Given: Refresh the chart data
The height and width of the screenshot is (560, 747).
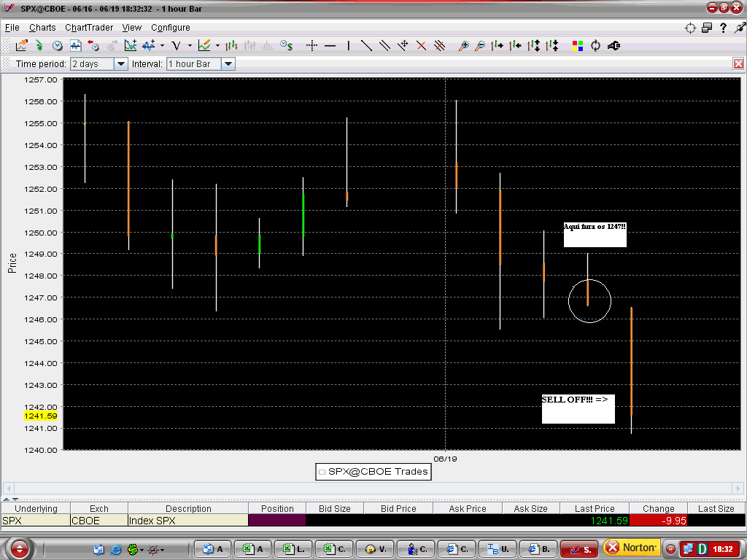Looking at the screenshot, I should point(595,45).
